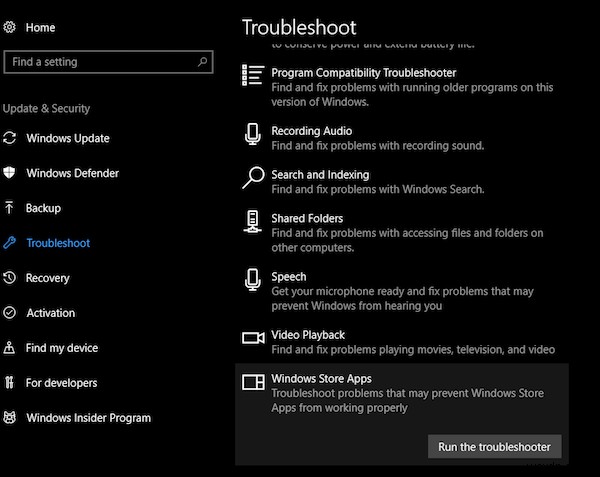Screen dimensions: 600x477
Task: Expand Search and Indexing troubleshooter
Action: click(320, 175)
